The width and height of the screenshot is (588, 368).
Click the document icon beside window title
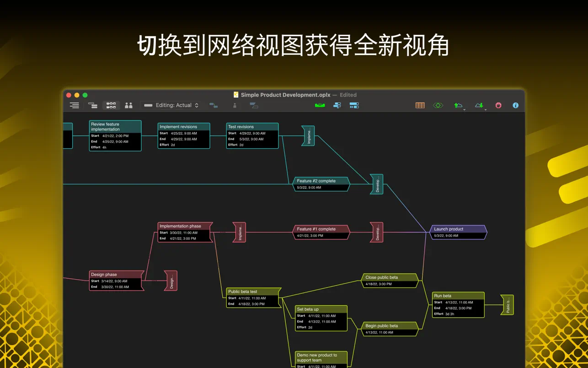click(236, 95)
